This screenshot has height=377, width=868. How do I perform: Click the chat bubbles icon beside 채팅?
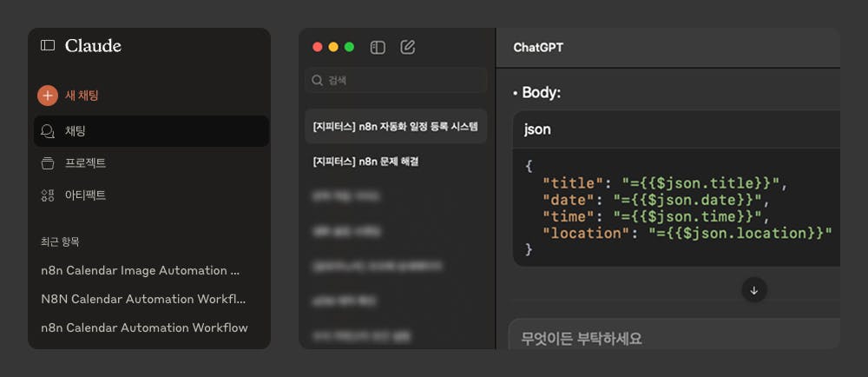[48, 131]
